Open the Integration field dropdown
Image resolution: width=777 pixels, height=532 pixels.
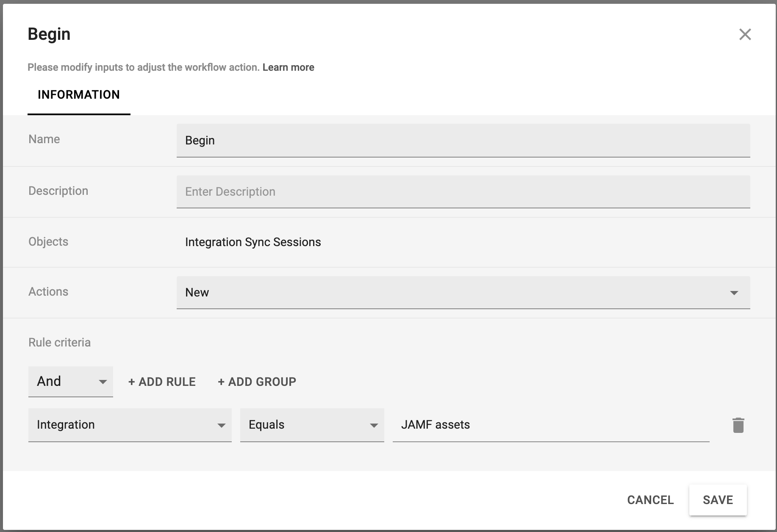tap(130, 425)
